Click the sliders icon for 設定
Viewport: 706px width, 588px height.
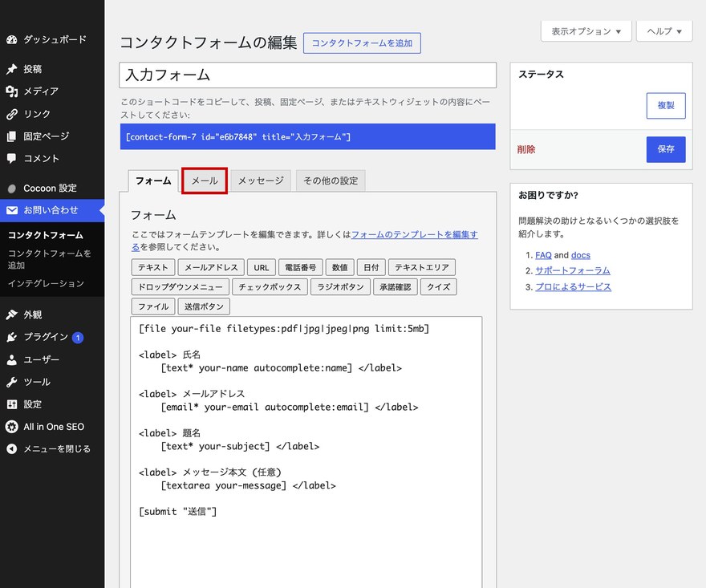click(x=12, y=404)
